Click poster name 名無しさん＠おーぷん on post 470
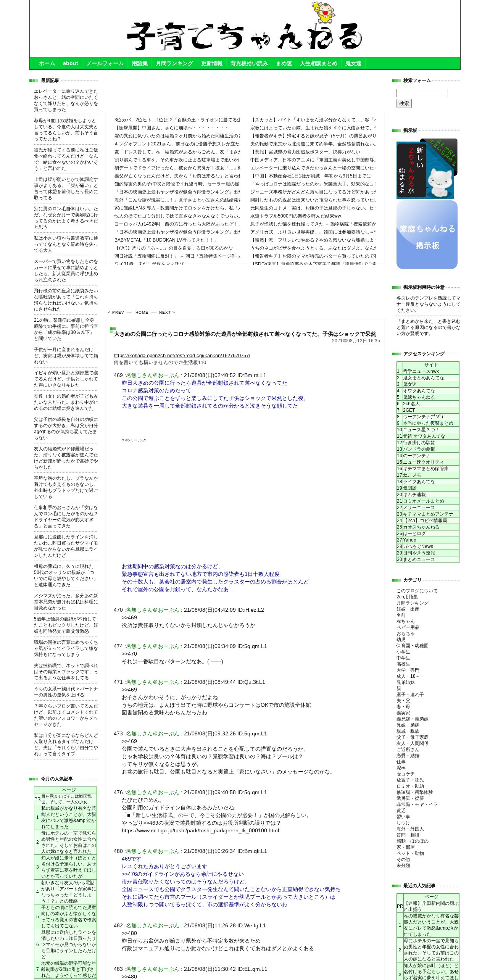This screenshot has width=490, height=980. [153, 610]
